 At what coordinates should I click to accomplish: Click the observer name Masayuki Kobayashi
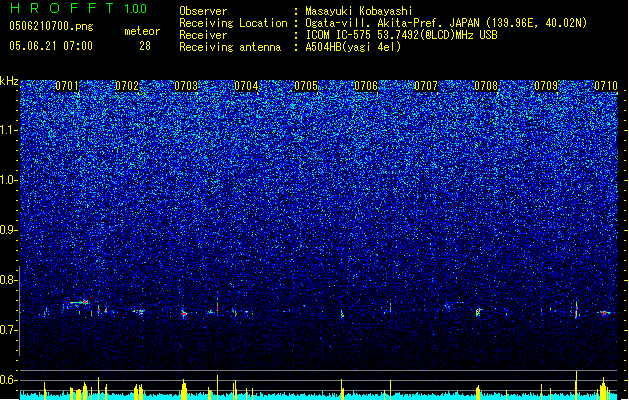359,11
